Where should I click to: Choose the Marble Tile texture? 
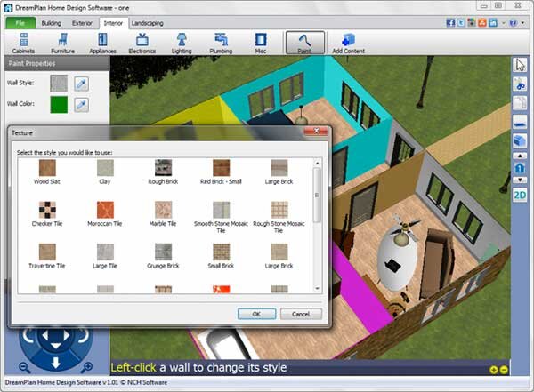tap(163, 214)
